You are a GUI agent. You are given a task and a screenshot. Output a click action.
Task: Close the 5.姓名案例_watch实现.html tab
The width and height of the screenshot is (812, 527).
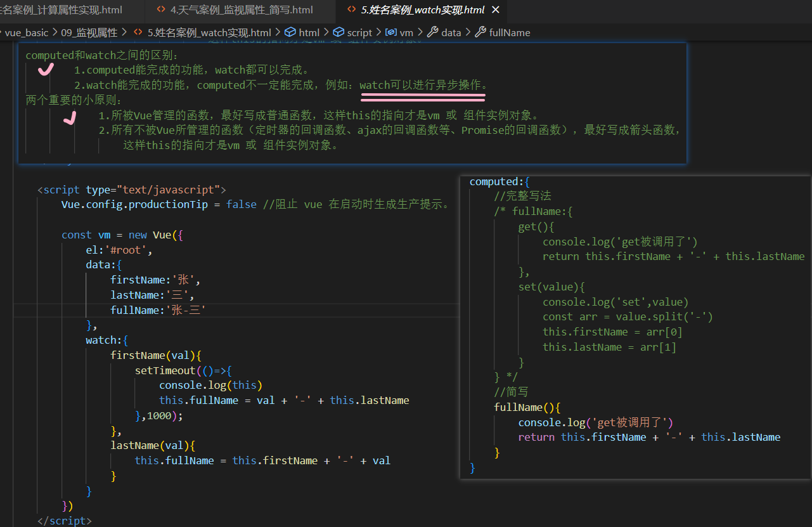(496, 10)
